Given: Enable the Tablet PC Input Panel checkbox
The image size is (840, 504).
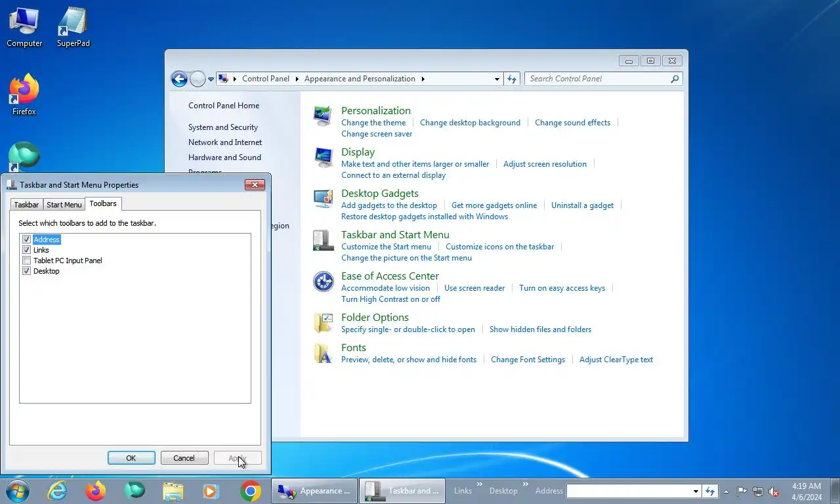Looking at the screenshot, I should point(27,261).
